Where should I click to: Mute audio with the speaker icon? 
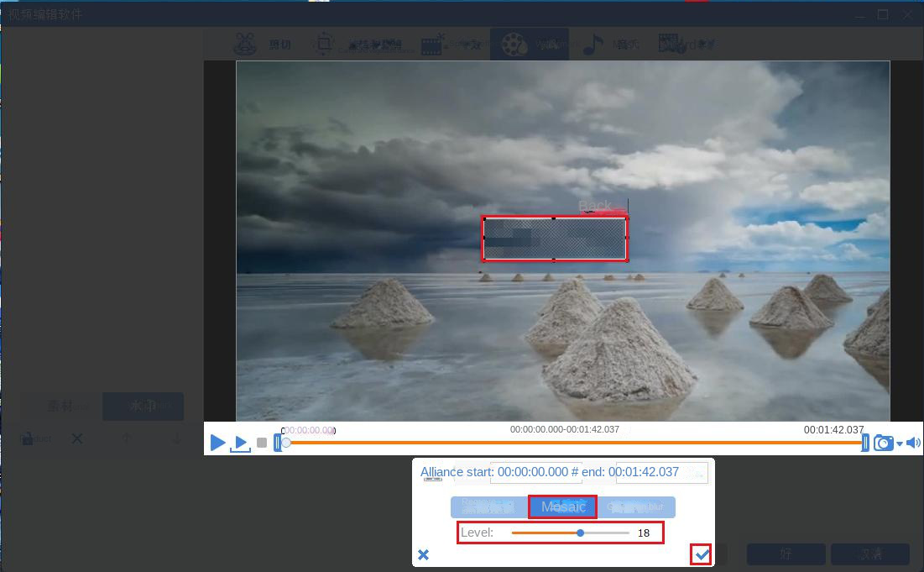point(911,443)
